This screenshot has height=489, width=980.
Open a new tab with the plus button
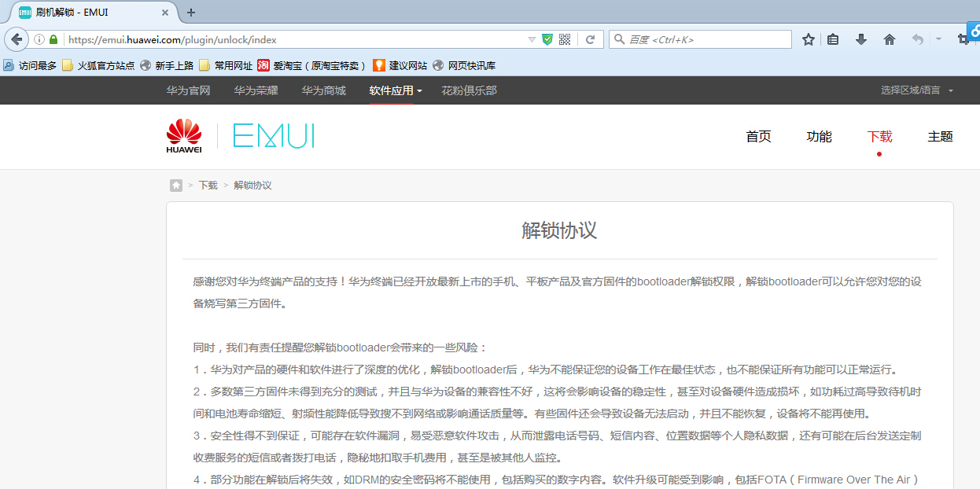point(191,13)
